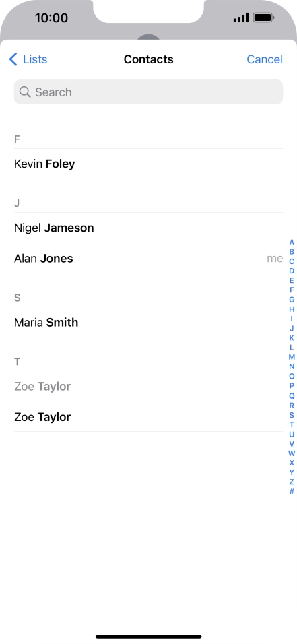The height and width of the screenshot is (644, 297).
Task: Tap the cellular signal bars icon
Action: (241, 18)
